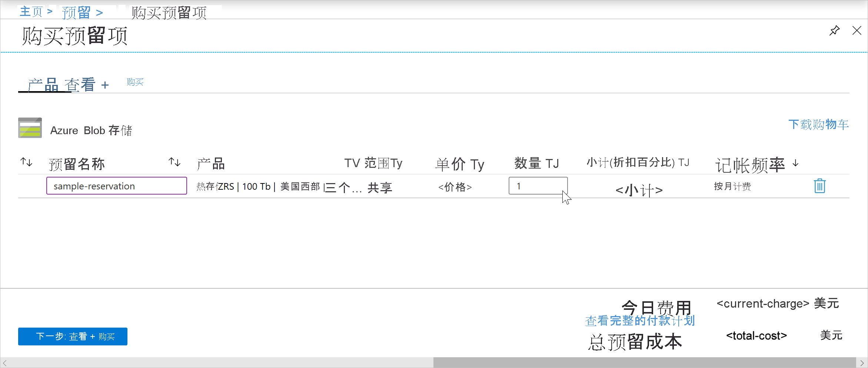Click the Azure Blob 存储 product icon
Image resolution: width=868 pixels, height=368 pixels.
coord(30,128)
